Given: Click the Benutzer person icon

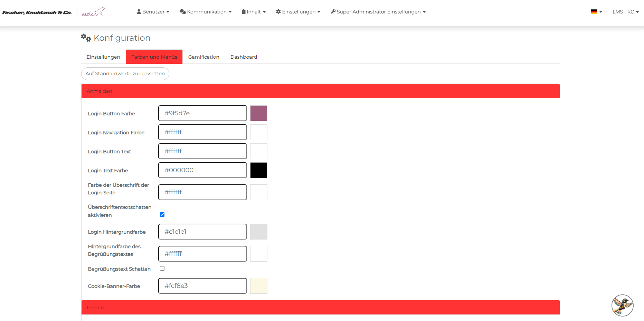Looking at the screenshot, I should click(x=139, y=12).
